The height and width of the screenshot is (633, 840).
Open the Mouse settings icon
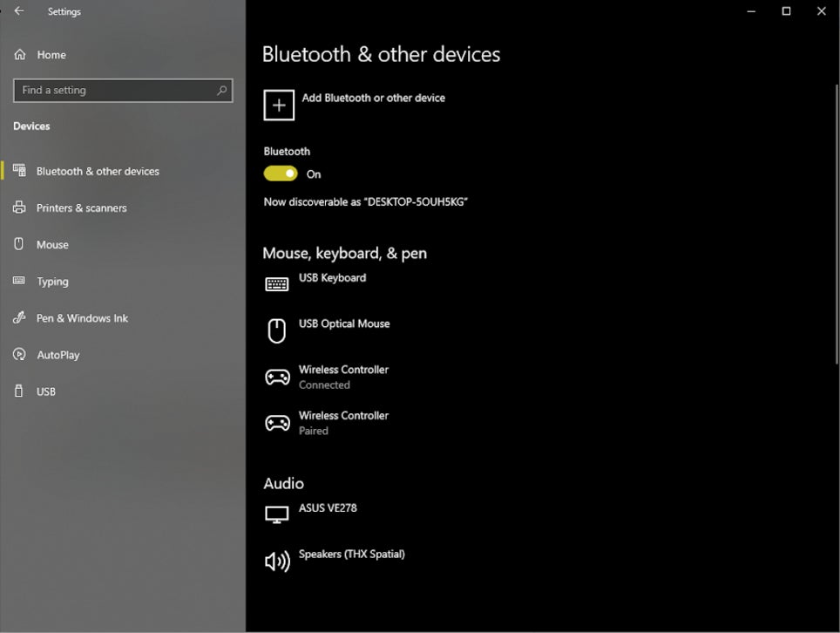click(x=19, y=244)
